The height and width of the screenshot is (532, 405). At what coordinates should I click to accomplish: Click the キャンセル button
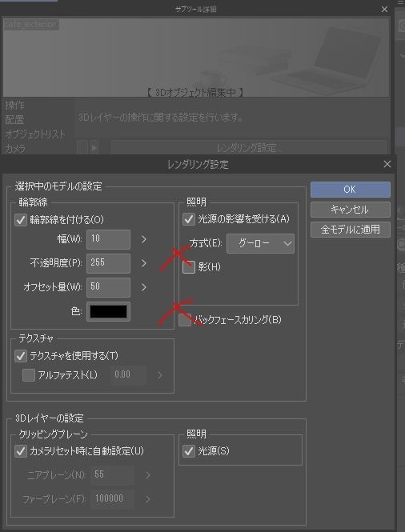pyautogui.click(x=351, y=210)
